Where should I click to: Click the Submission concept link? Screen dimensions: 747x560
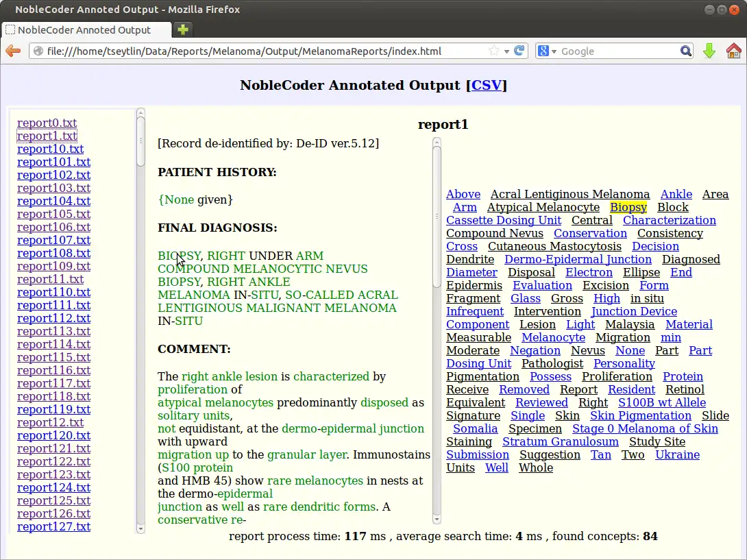(478, 454)
